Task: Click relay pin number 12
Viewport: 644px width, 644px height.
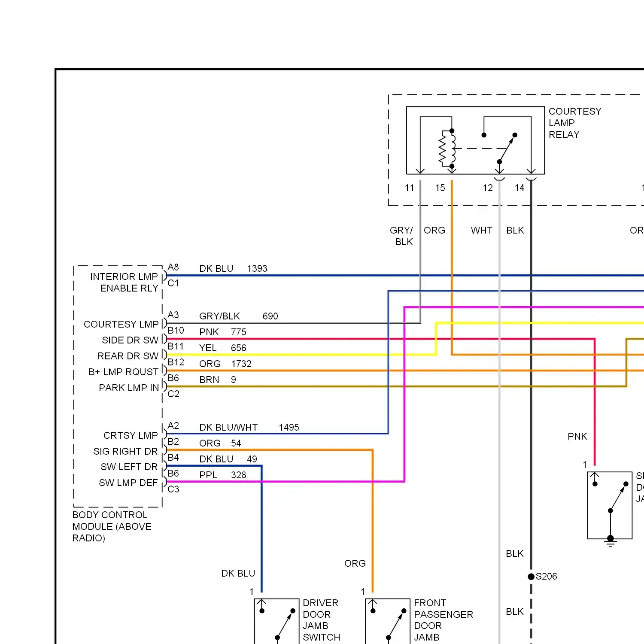Action: click(x=488, y=188)
